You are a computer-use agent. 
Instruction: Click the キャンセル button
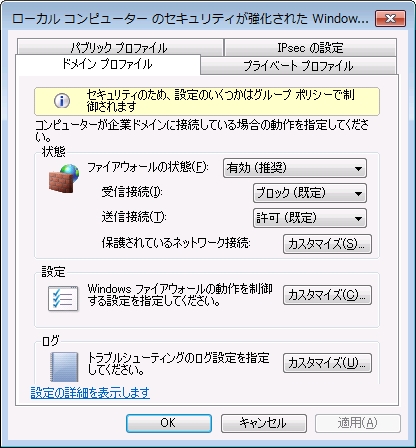coord(264,423)
